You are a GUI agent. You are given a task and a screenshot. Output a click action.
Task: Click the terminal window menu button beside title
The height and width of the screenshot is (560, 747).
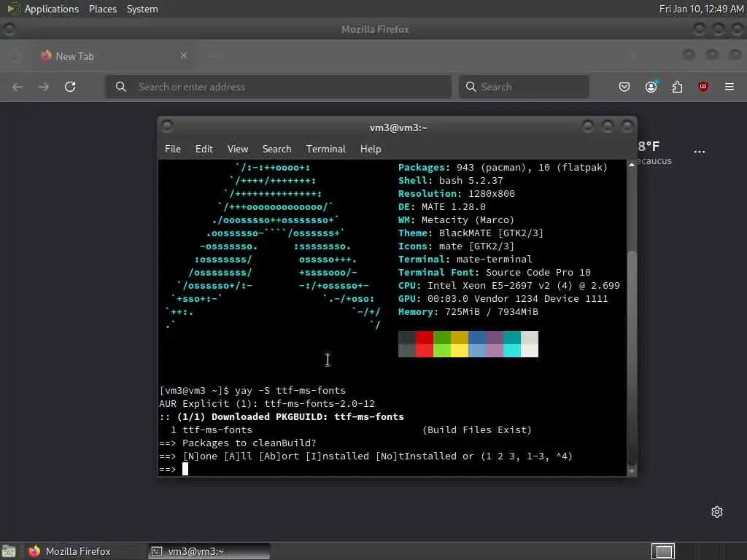coord(167,126)
